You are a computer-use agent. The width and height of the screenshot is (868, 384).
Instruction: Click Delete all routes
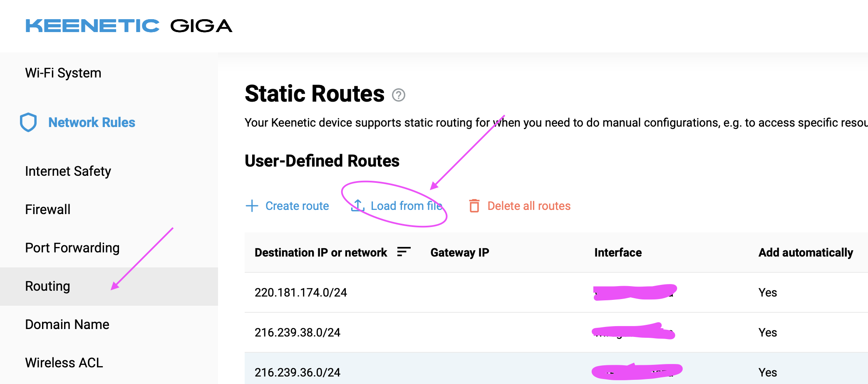pos(528,206)
